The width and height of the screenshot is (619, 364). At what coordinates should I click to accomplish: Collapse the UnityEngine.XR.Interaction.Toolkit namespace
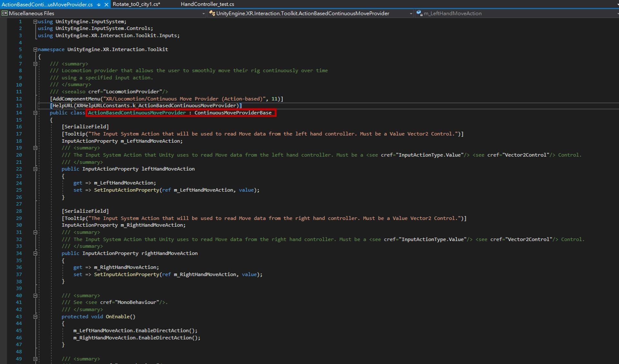(x=35, y=49)
